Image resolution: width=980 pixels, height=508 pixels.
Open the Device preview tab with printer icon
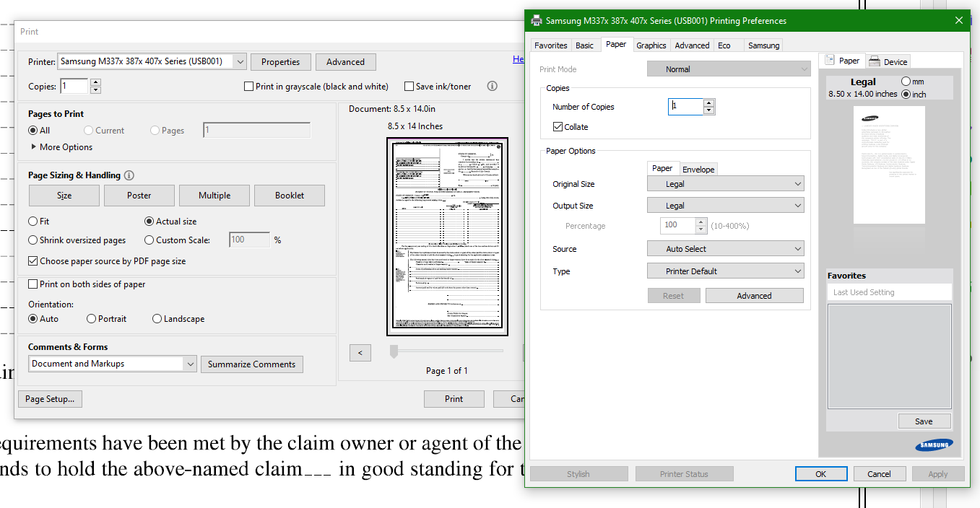(x=888, y=61)
